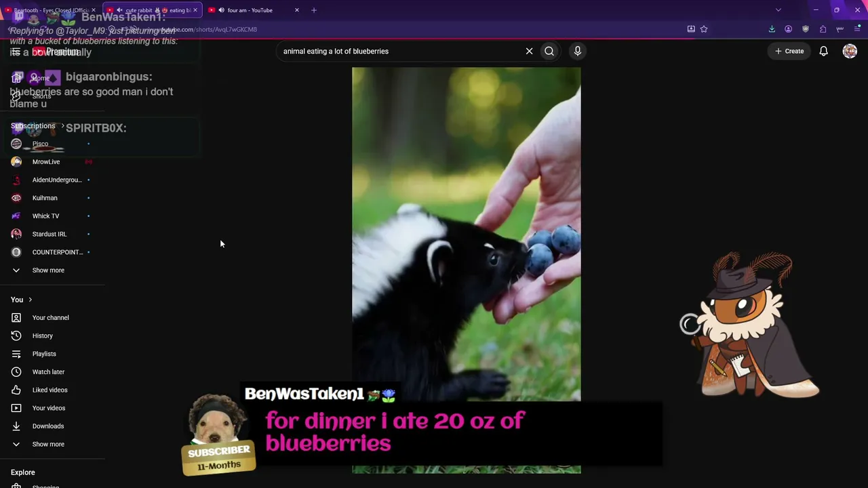This screenshot has height=488, width=868.
Task: Click the skunk Shorts video player
Action: 466,270
